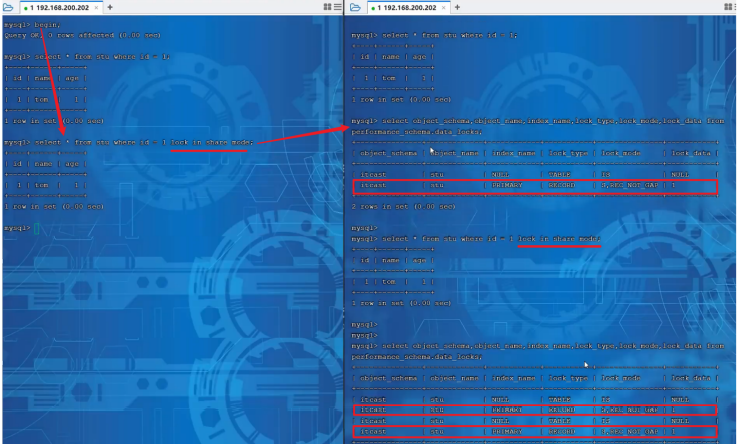Open the left pane tile layout grid icon
Viewport: 737px width, 444px height.
[328, 7]
